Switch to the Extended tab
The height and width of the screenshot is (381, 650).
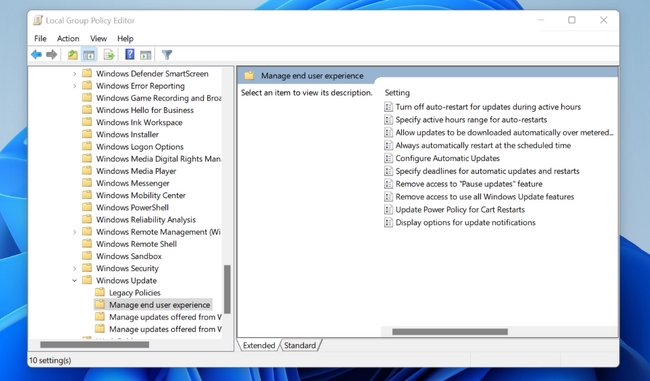259,345
